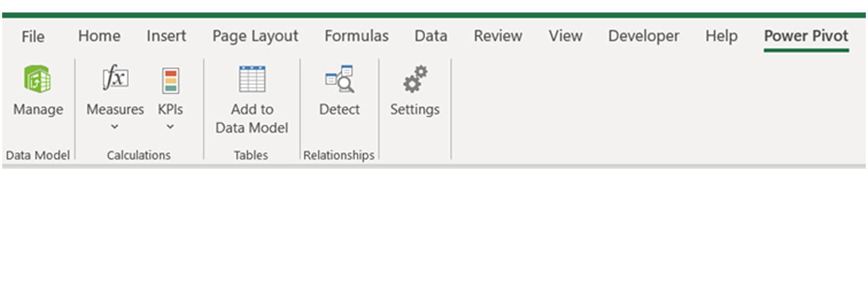Select the Power Pivot tab
The width and height of the screenshot is (868, 282).
click(x=806, y=36)
